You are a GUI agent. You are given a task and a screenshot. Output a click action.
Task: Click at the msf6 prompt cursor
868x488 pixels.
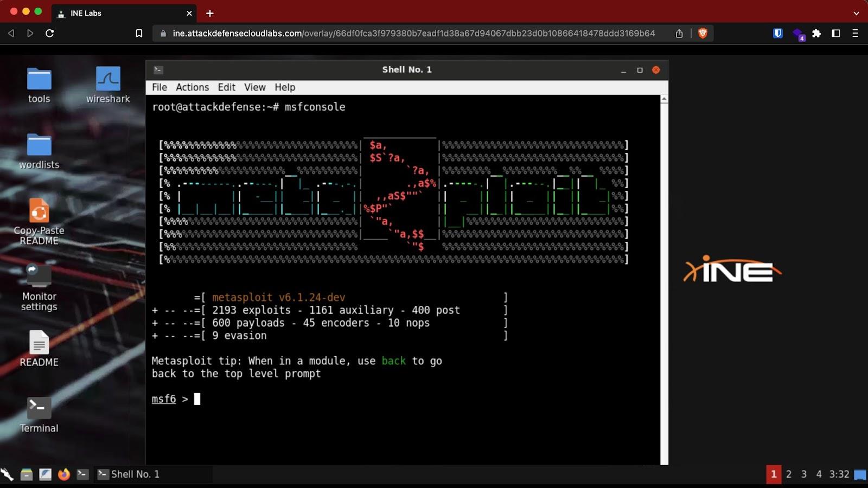[x=197, y=399]
